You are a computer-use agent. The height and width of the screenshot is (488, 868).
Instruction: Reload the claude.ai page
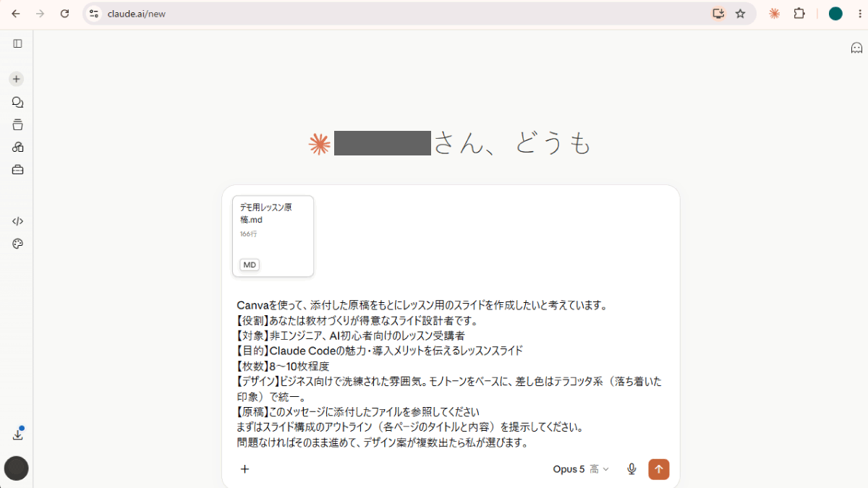pos(64,13)
